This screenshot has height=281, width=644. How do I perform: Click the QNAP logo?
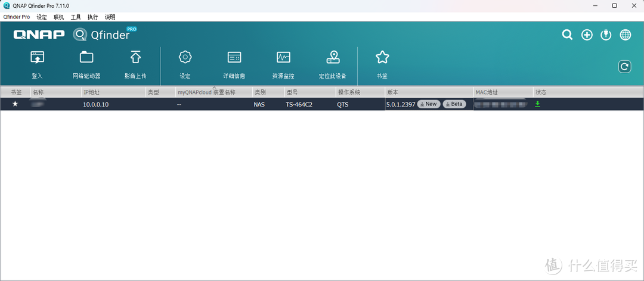click(39, 35)
